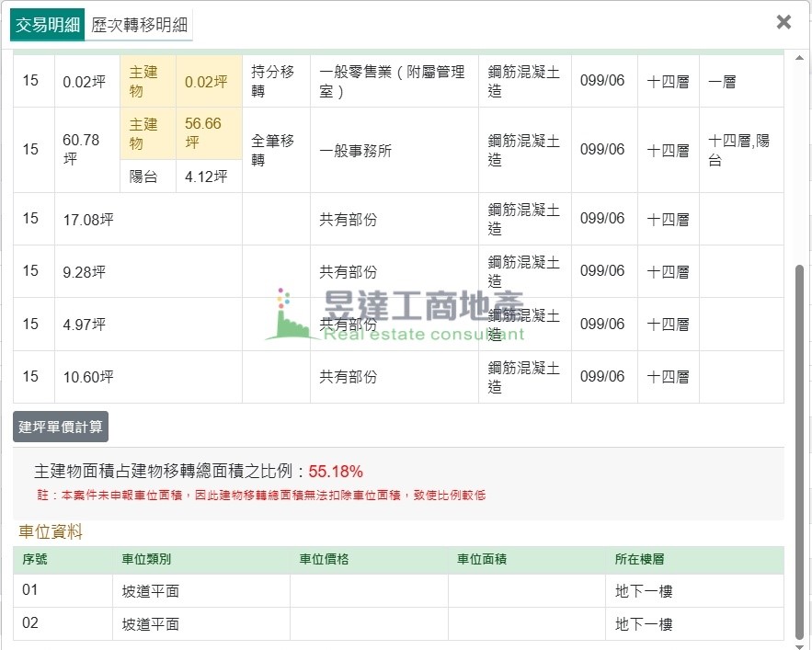Select parking space row 01
Viewport: 812px width, 650px height.
30,590
